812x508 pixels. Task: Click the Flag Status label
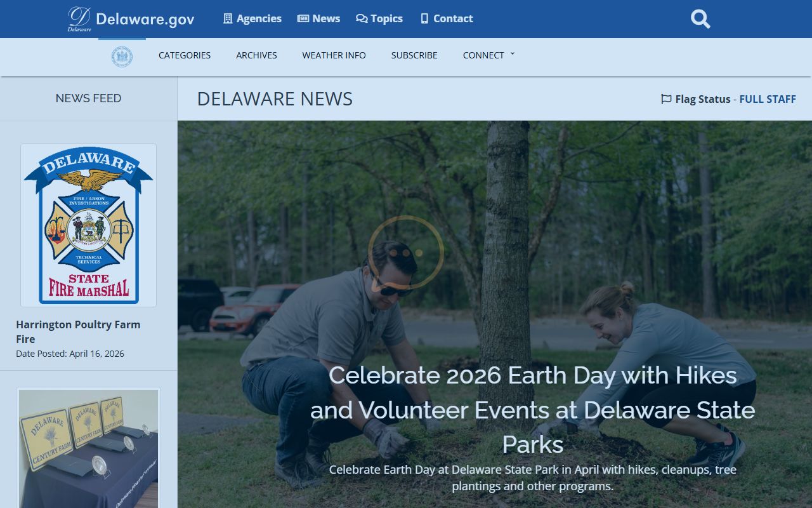tap(703, 99)
